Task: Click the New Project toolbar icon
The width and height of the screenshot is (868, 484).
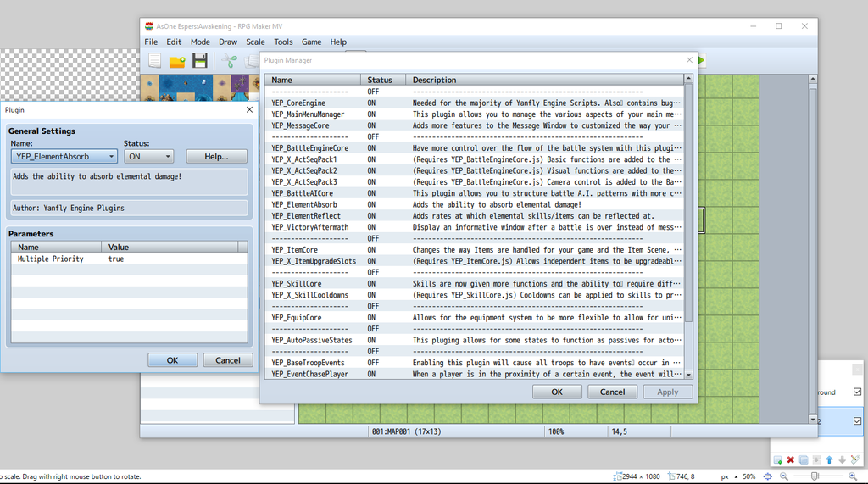Action: 154,61
